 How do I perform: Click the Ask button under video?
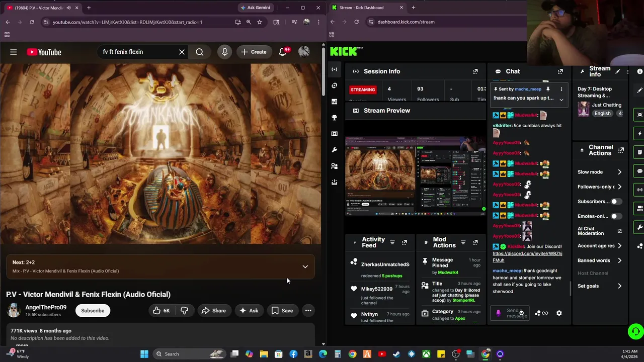click(x=249, y=311)
